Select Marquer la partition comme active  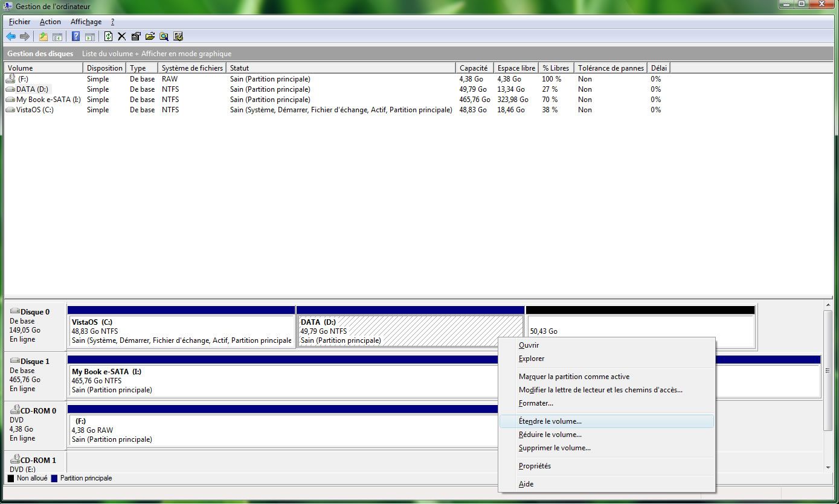(606, 377)
